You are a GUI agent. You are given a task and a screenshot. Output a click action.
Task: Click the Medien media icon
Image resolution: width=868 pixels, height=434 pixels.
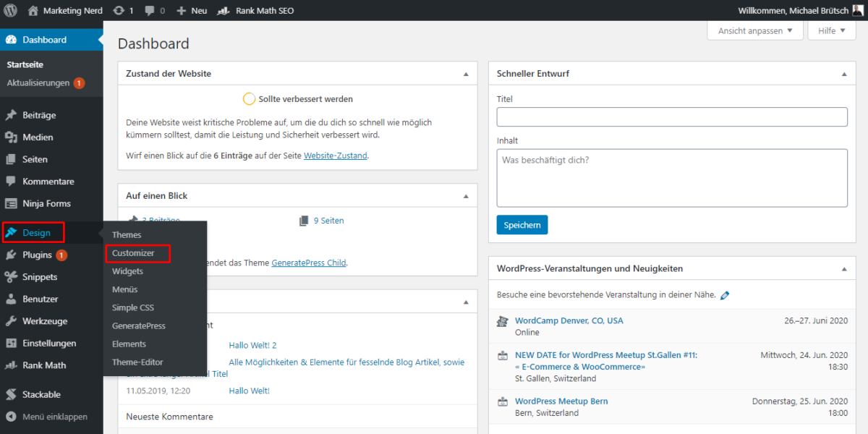11,137
